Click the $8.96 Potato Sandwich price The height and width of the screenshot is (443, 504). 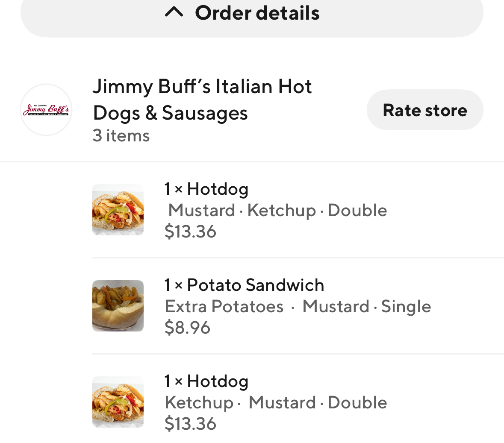tap(187, 328)
